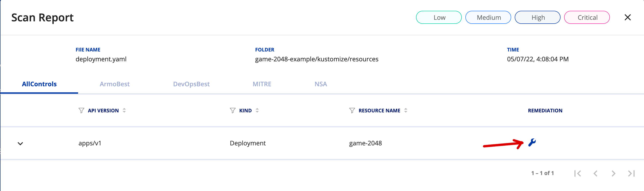Select the AllControls tab
Image resolution: width=644 pixels, height=191 pixels.
39,84
